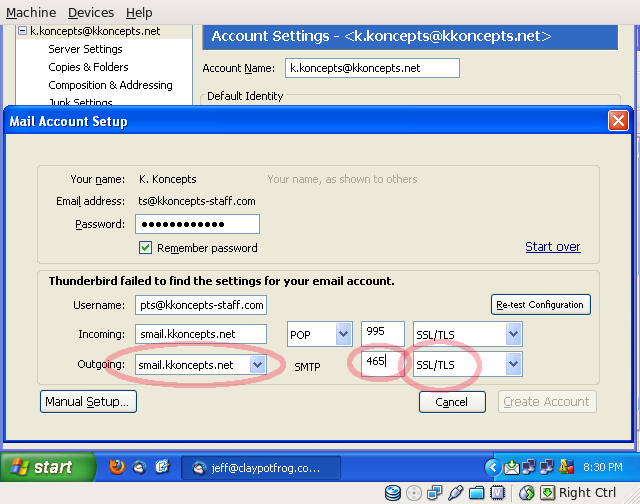
Task: Click the Username field
Action: (x=201, y=305)
